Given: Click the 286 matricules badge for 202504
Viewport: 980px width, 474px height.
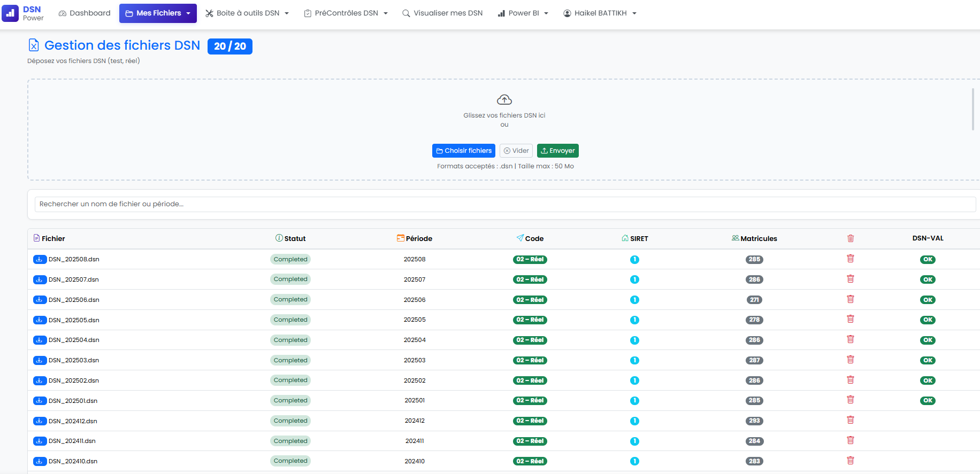Looking at the screenshot, I should click(754, 340).
